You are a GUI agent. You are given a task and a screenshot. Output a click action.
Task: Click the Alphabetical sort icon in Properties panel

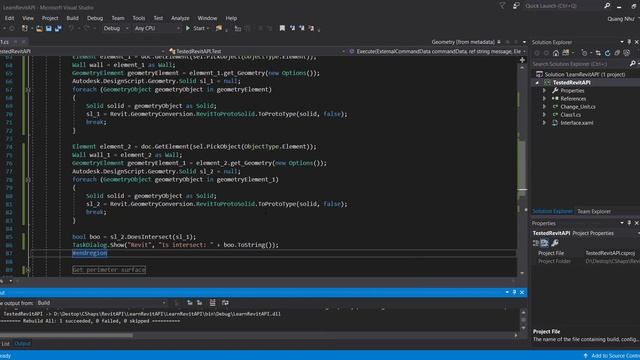coord(544,243)
